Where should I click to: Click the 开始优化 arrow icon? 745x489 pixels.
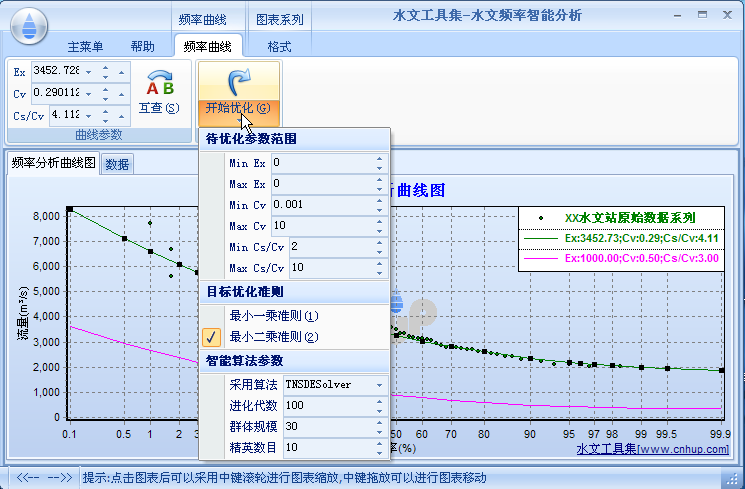click(x=237, y=82)
